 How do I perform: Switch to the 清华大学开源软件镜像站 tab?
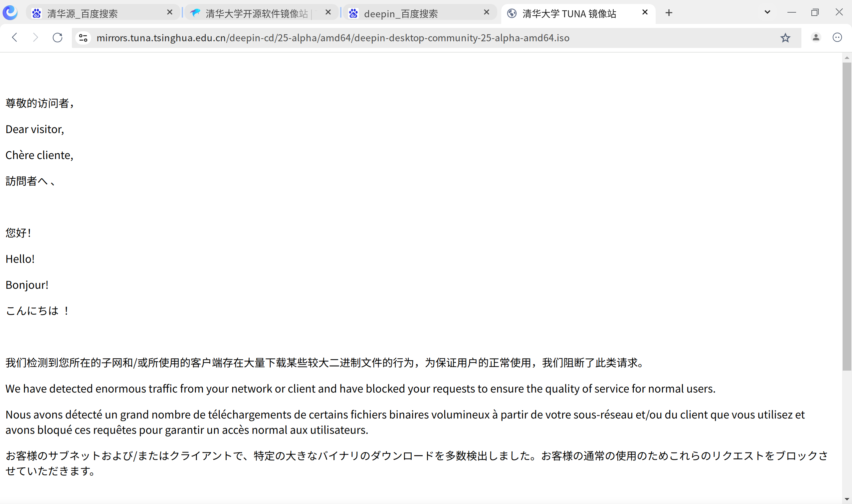point(261,13)
